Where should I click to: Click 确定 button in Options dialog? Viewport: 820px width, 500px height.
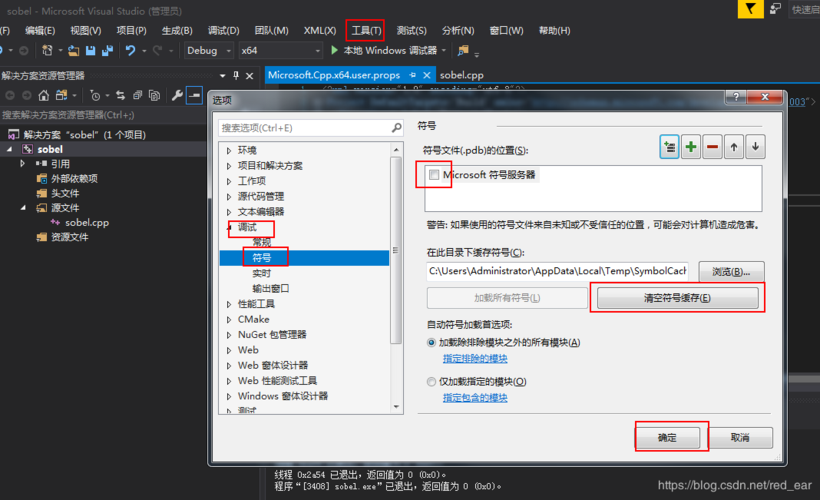tap(667, 438)
